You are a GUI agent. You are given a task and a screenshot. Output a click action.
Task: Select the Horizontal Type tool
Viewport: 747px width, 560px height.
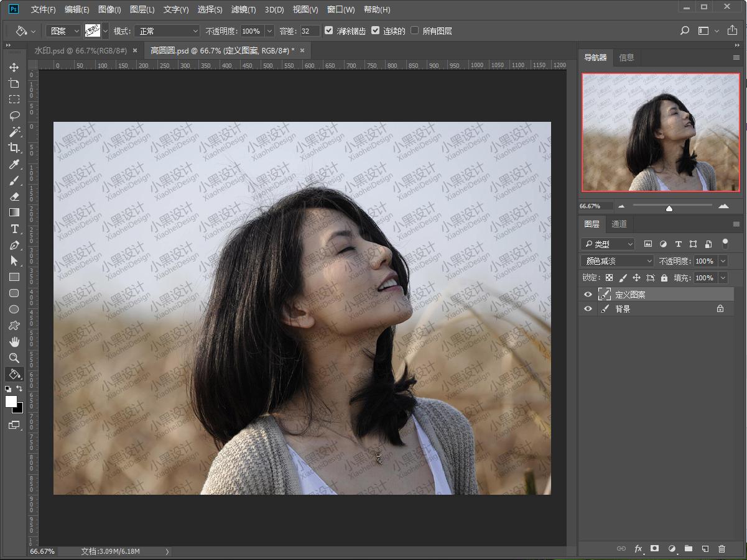click(14, 229)
